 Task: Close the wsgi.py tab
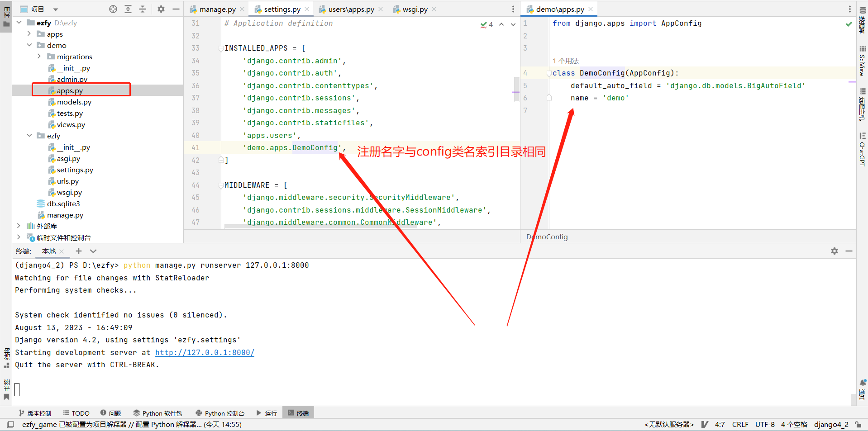coord(434,9)
